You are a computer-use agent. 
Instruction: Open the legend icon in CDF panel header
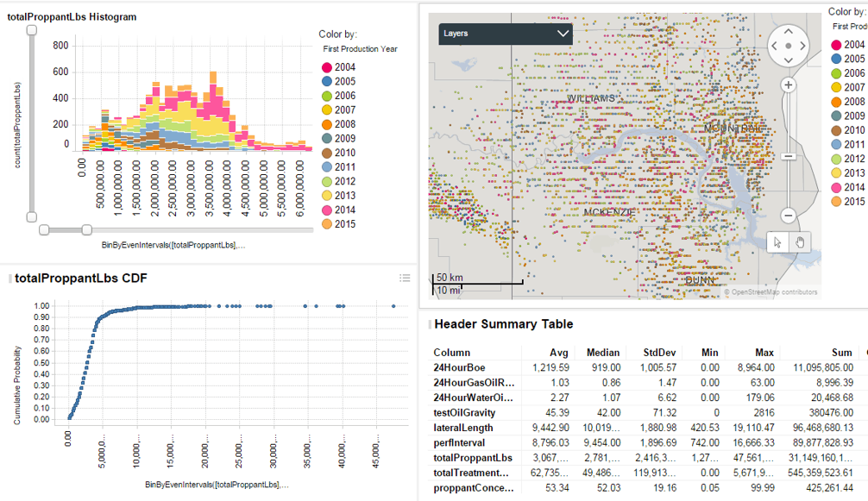pyautogui.click(x=405, y=278)
